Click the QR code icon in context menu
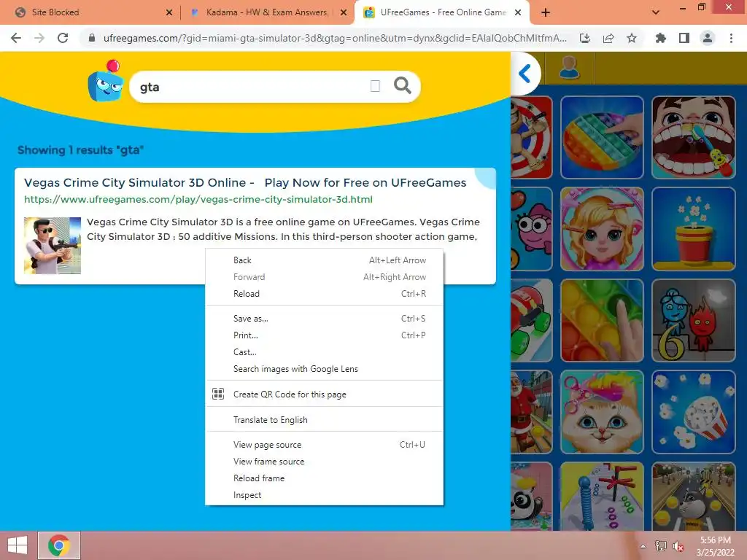This screenshot has height=560, width=747. (218, 394)
